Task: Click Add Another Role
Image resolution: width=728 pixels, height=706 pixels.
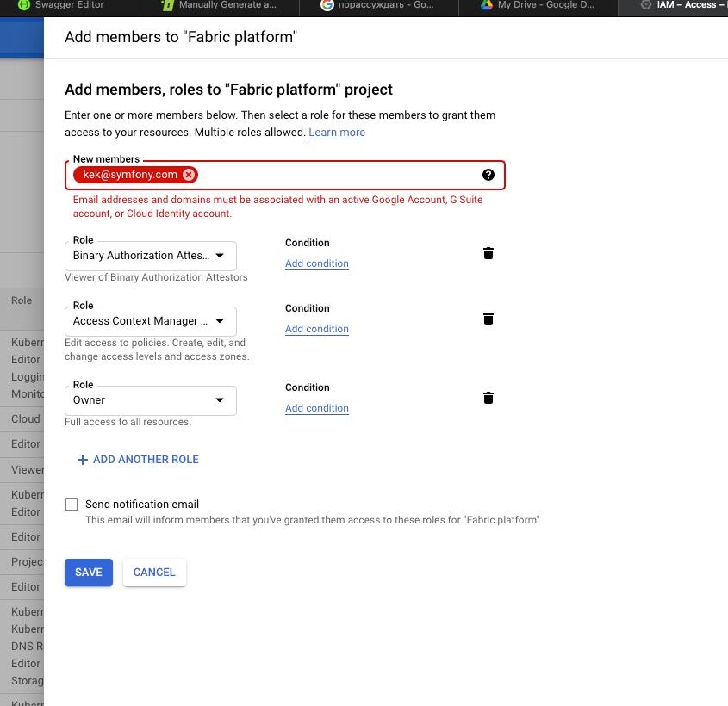Action: coord(138,460)
